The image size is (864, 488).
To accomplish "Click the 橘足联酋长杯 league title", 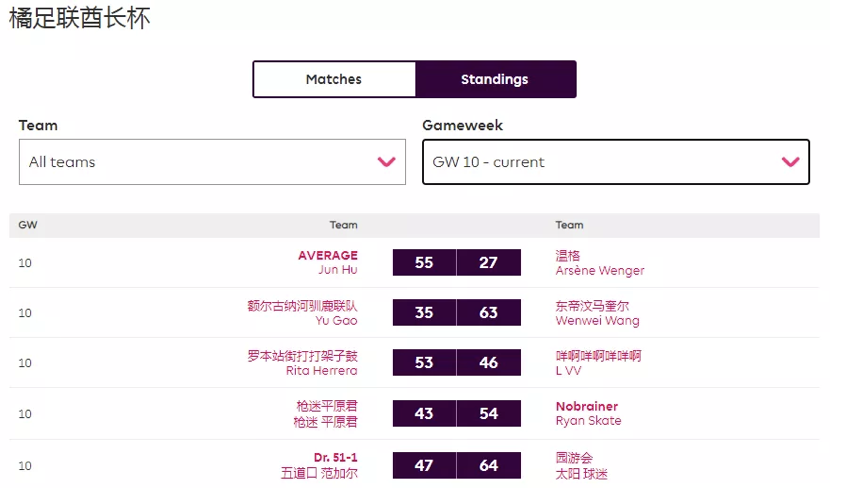I will point(80,17).
